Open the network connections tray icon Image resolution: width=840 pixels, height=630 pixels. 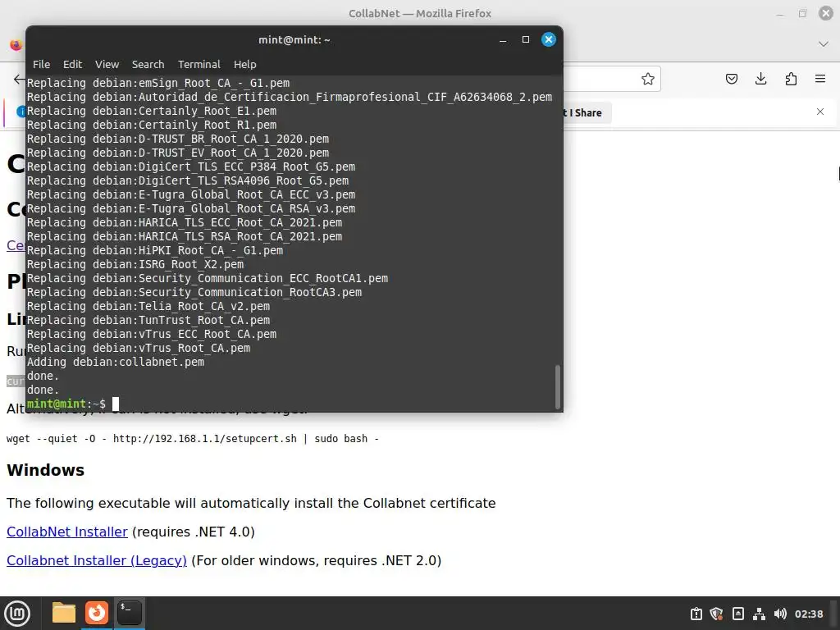point(759,614)
